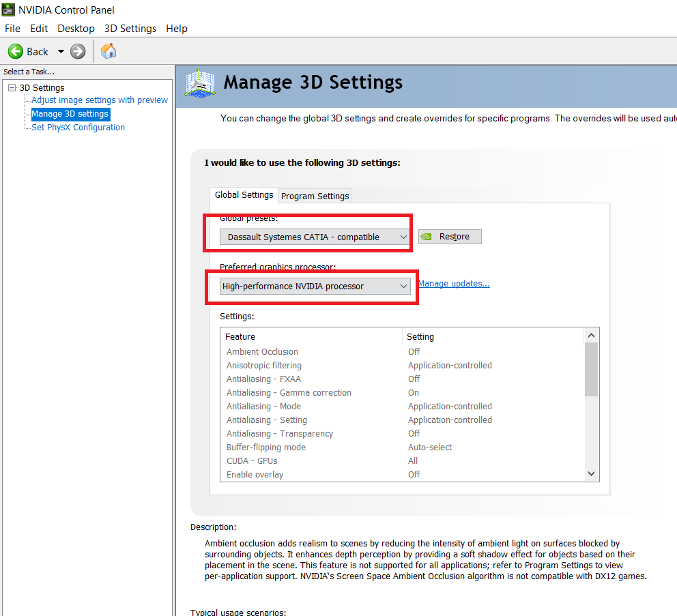Click the All value for CUDA GPUs
677x616 pixels.
click(x=413, y=461)
